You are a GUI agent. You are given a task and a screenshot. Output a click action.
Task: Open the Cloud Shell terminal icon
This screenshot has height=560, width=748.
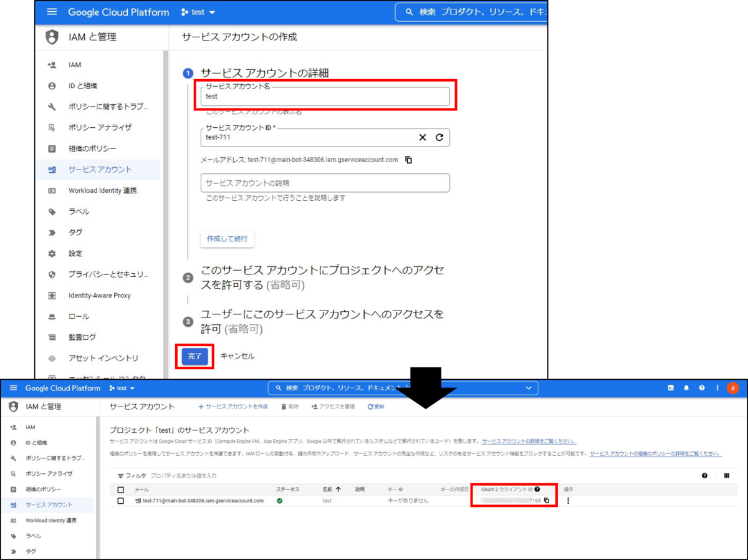[671, 388]
